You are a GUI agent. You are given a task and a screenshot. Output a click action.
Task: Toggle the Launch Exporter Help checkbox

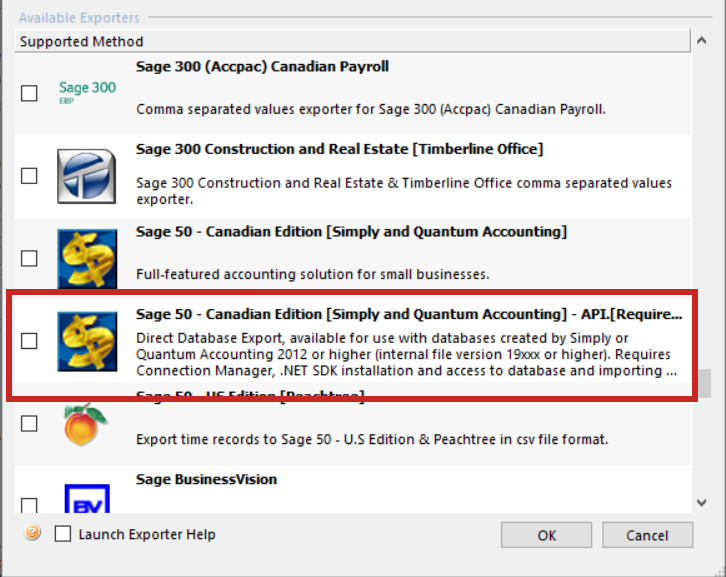click(x=63, y=533)
